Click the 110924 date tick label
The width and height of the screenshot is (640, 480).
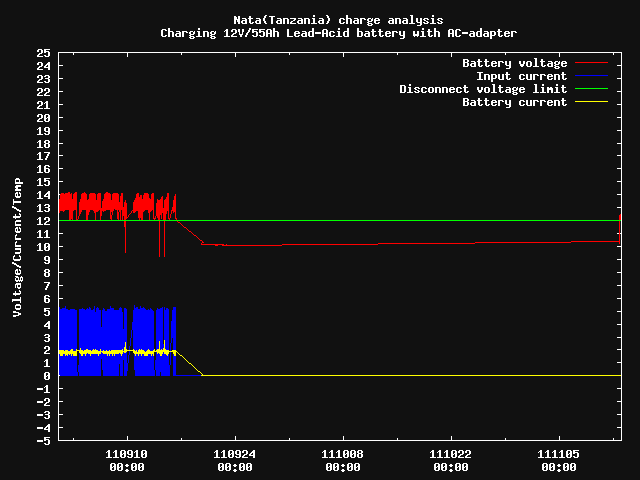pyautogui.click(x=234, y=454)
